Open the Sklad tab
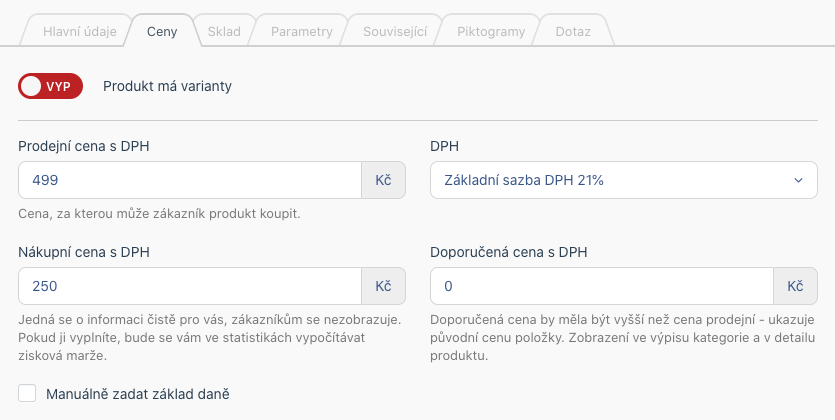Screen dimensions: 835x420 click(x=224, y=31)
